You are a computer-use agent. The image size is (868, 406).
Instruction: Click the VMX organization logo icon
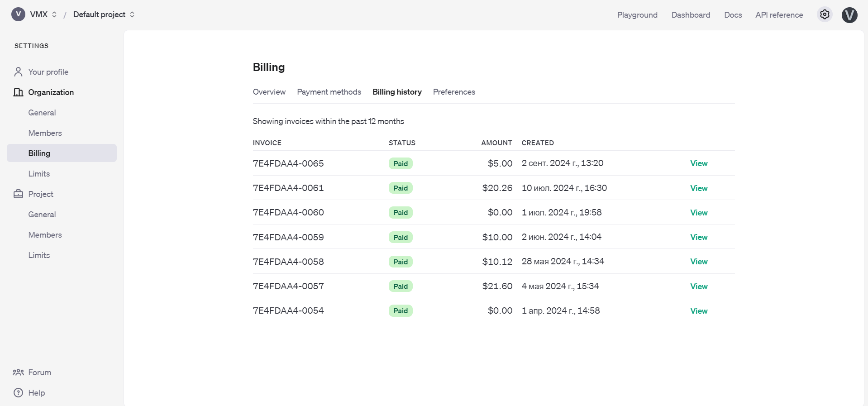pos(18,14)
